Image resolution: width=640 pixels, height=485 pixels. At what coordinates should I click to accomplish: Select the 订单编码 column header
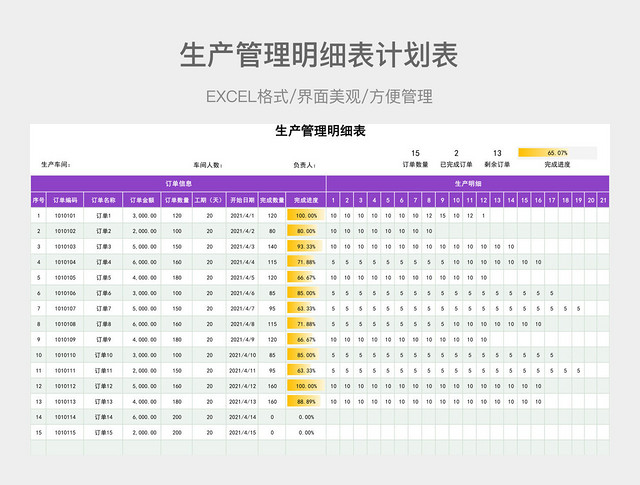tap(65, 200)
